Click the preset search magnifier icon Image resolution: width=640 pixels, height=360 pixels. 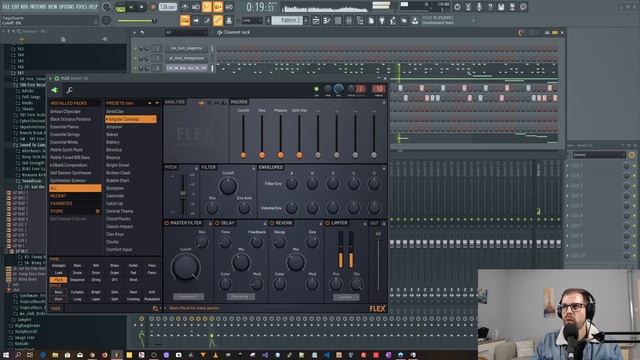tap(155, 309)
